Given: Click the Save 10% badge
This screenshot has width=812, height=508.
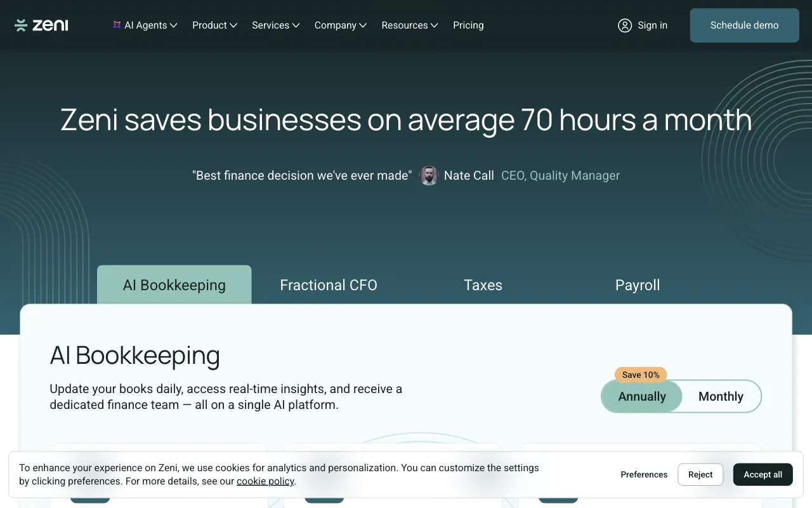Looking at the screenshot, I should [x=641, y=375].
